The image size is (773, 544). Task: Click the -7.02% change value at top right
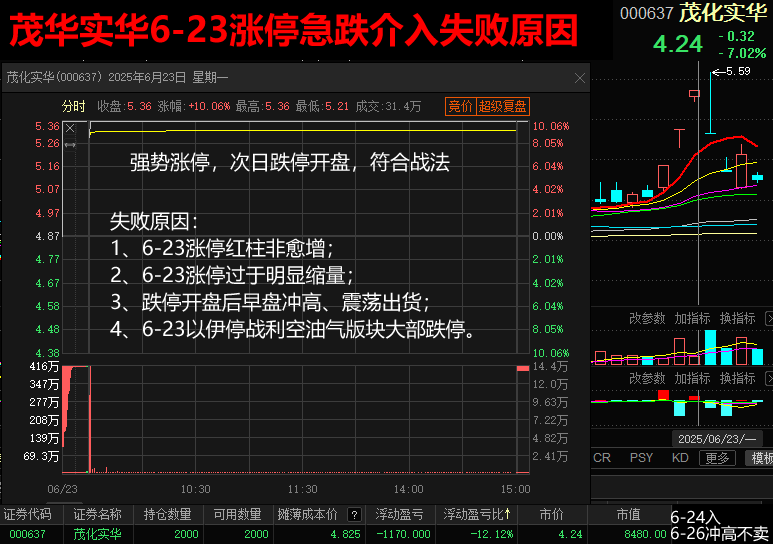[742, 53]
